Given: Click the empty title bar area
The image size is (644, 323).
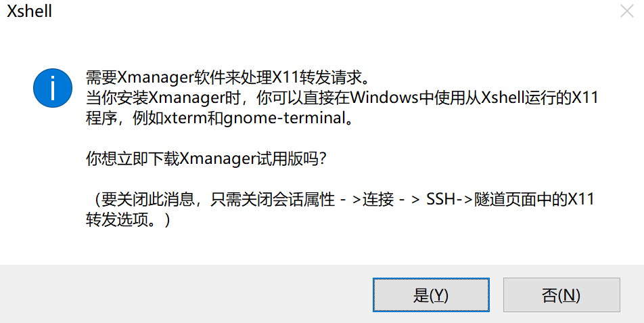Looking at the screenshot, I should click(x=325, y=12).
